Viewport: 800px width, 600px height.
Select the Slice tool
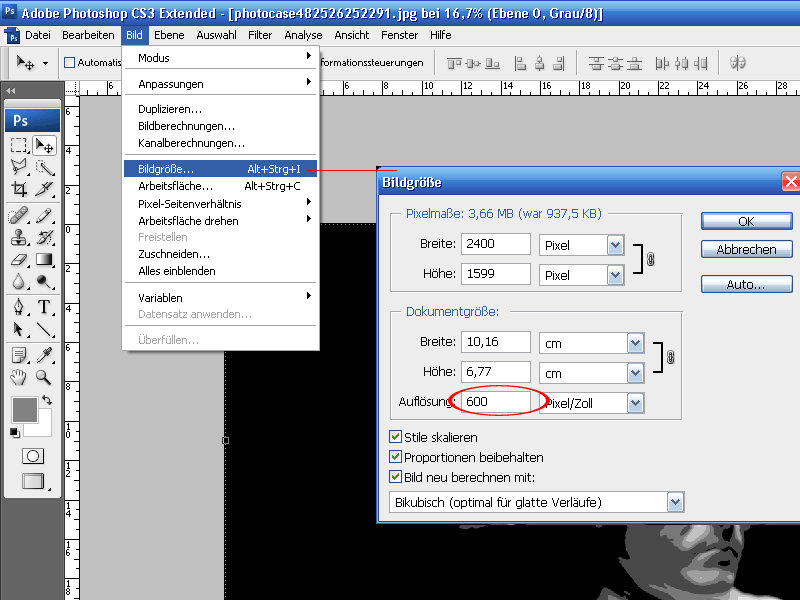pyautogui.click(x=44, y=189)
